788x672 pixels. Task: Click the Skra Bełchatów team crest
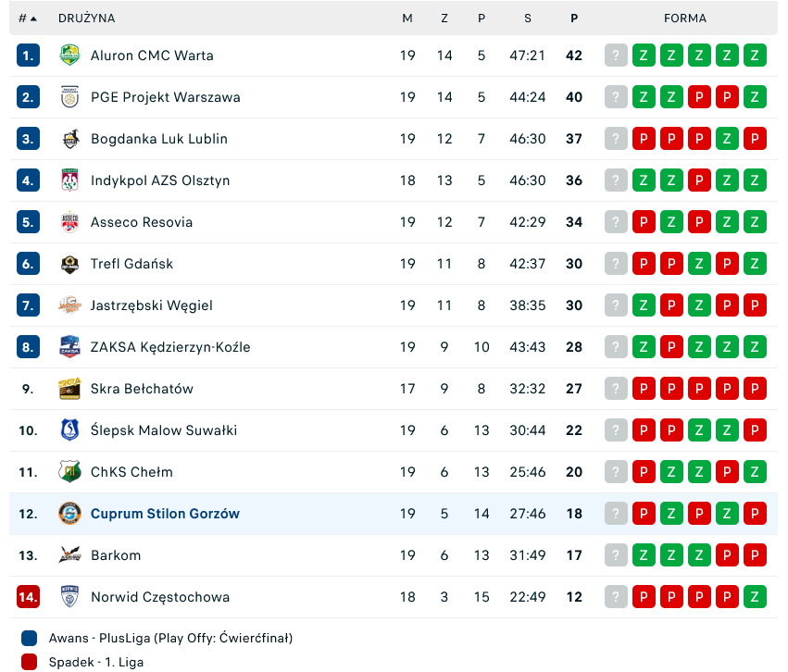click(x=69, y=389)
